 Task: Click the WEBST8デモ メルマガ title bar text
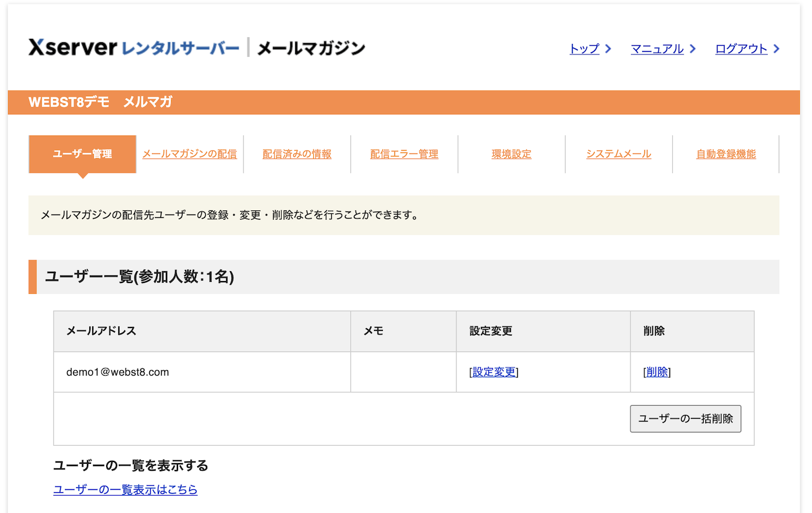100,102
